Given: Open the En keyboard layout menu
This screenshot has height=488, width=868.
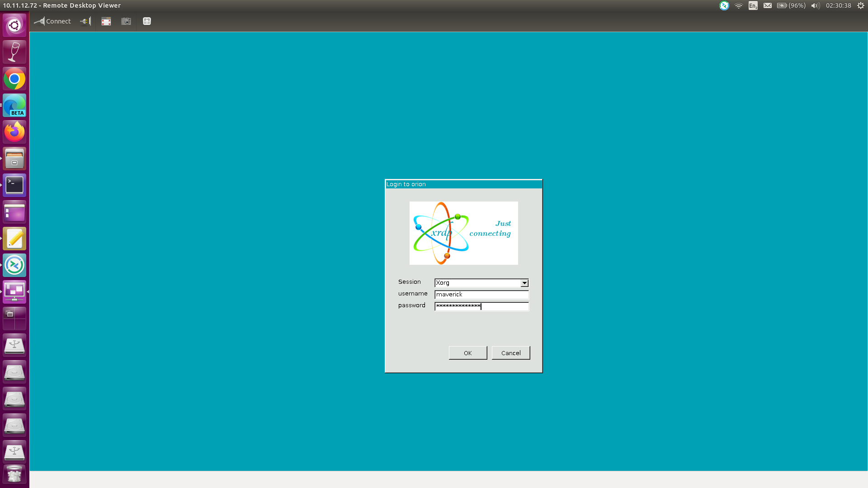Looking at the screenshot, I should tap(753, 5).
